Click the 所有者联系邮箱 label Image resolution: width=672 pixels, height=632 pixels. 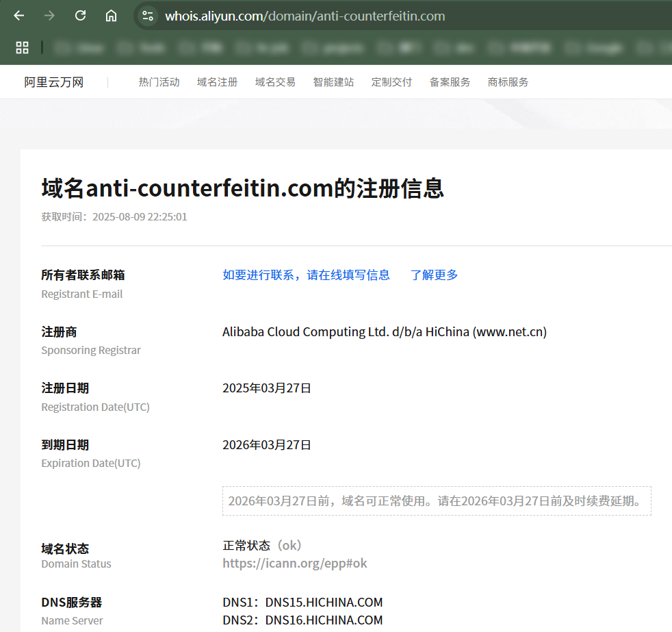(x=83, y=275)
